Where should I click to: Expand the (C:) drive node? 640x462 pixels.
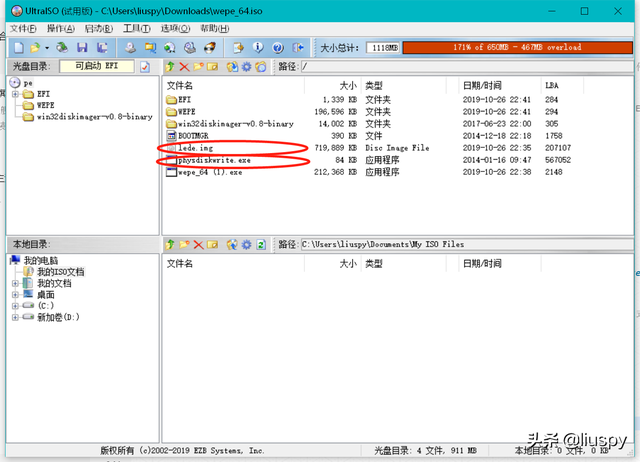pyautogui.click(x=15, y=306)
